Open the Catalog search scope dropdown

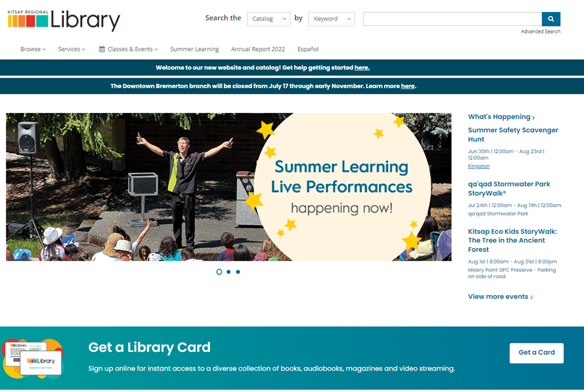(268, 19)
